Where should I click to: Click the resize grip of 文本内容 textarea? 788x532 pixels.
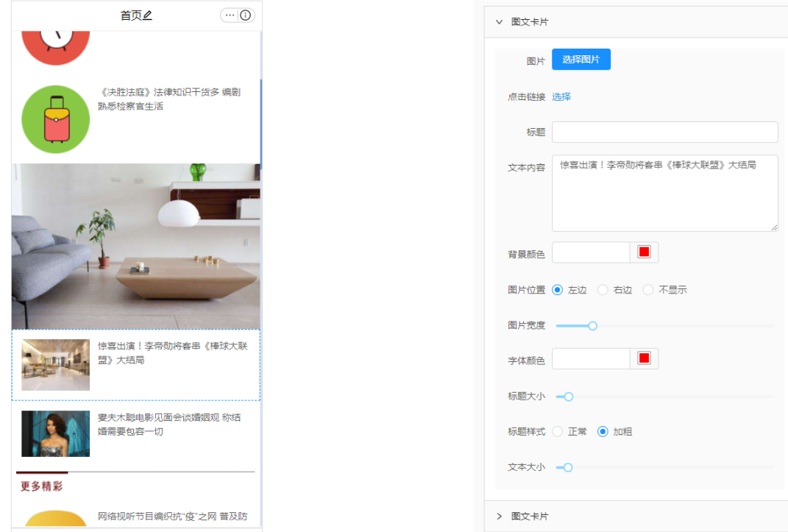(775, 228)
